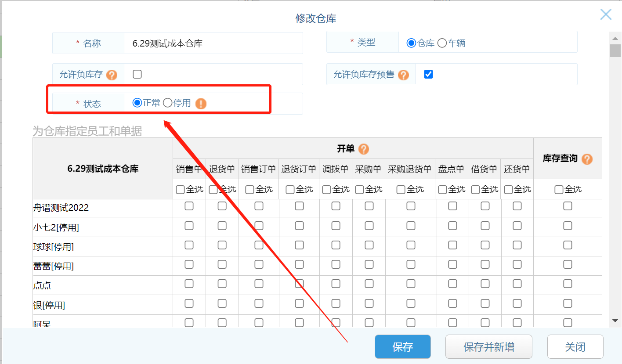Click help icon next to 允许负库存

pos(112,75)
